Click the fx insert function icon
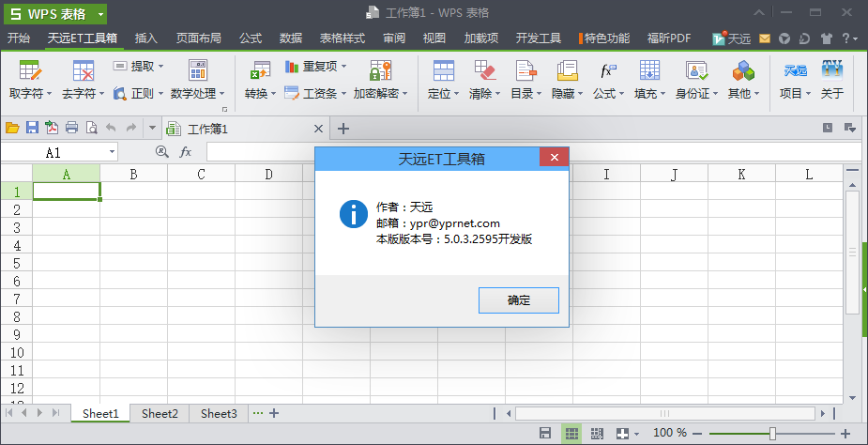Screen dimensions: 868x445 point(186,151)
